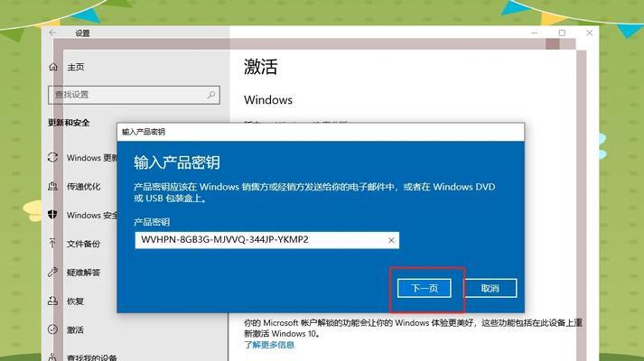The width and height of the screenshot is (644, 361).
Task: Close the Settings window
Action: (x=590, y=32)
